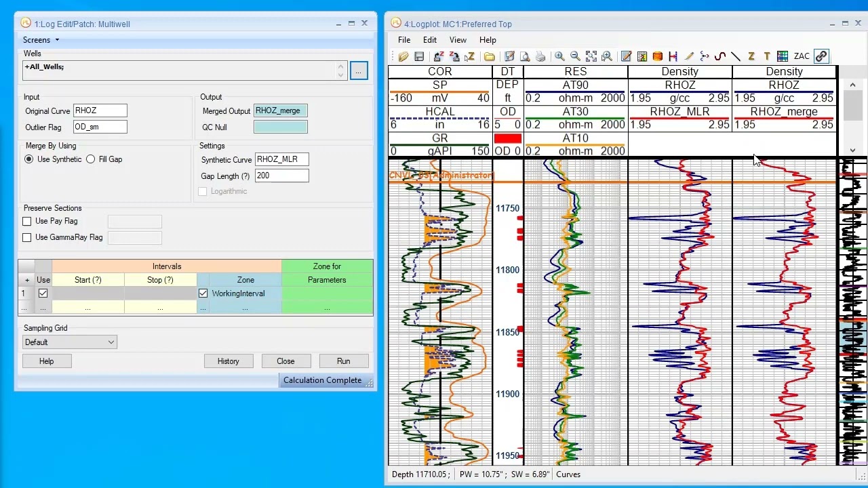Screen dimensions: 868x488
Task: Click the +All_Wells; wells list field
Action: (x=186, y=70)
